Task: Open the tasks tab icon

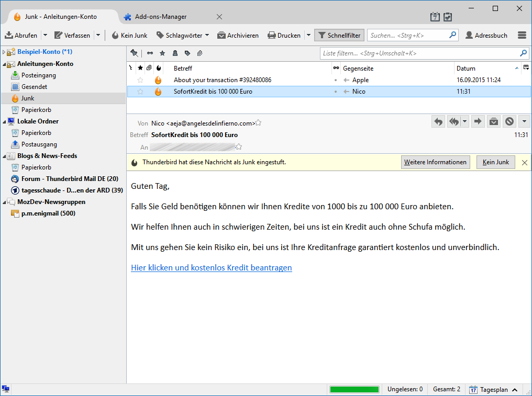Action: click(x=448, y=17)
